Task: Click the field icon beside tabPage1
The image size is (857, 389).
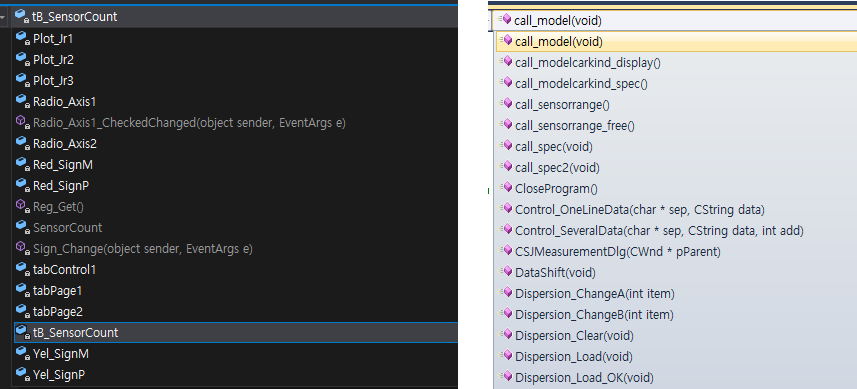Action: (x=23, y=291)
